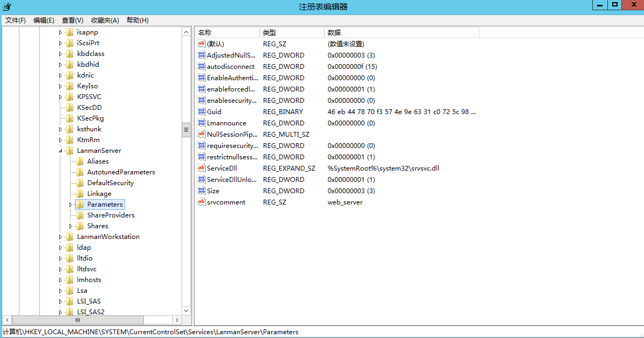Click the tree pane scroll up arrow

pos(186,32)
